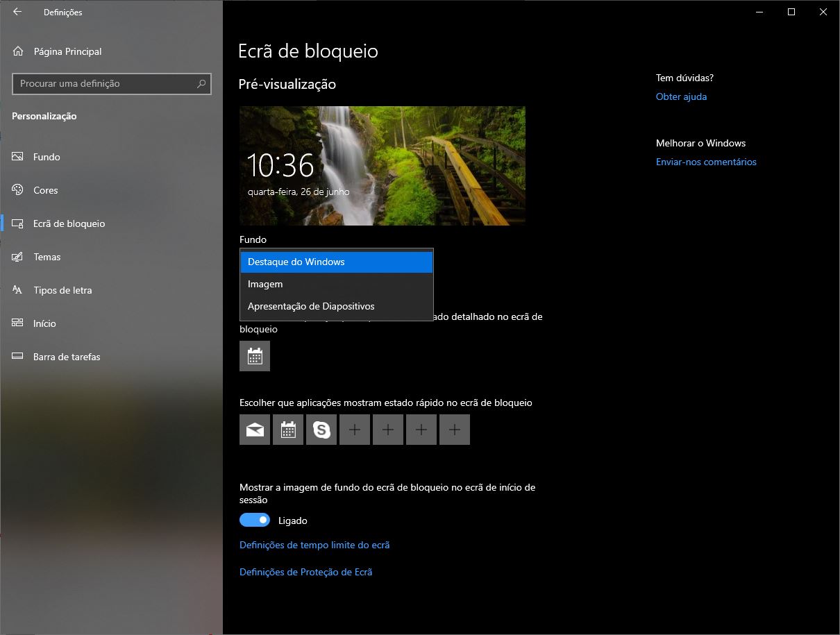Click the Calendar quick status icon
Image resolution: width=840 pixels, height=635 pixels.
288,430
